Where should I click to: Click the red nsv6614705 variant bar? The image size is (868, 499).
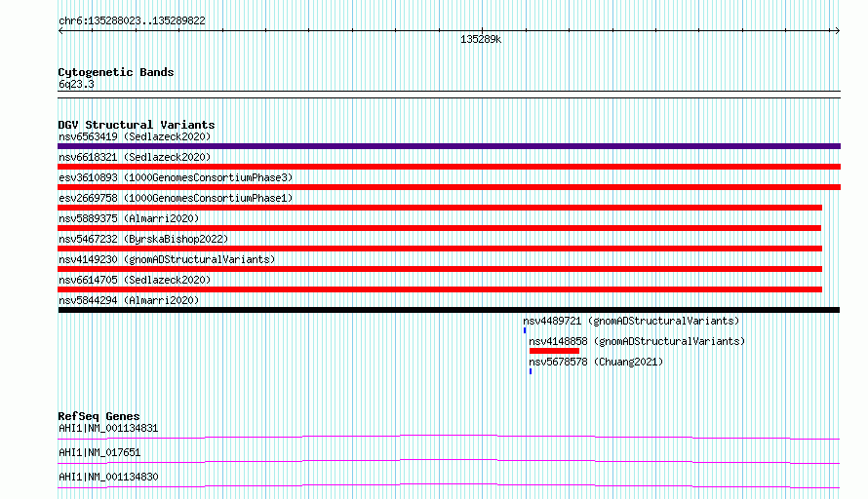(440, 289)
